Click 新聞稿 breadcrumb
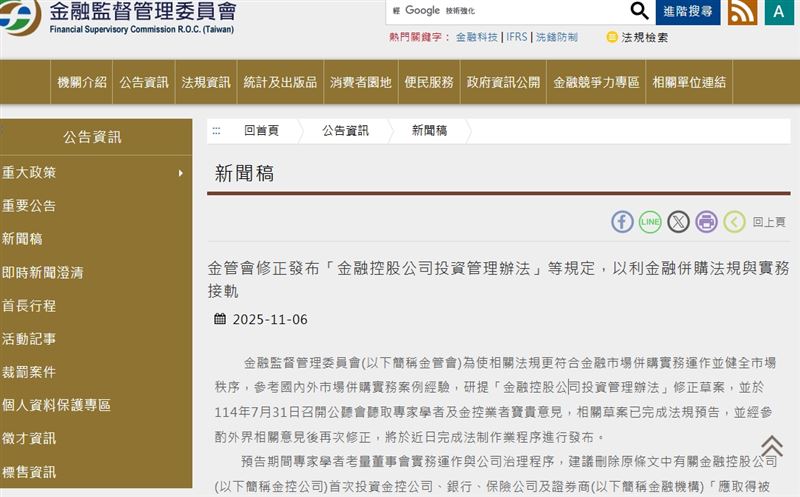This screenshot has width=800, height=497. point(429,131)
